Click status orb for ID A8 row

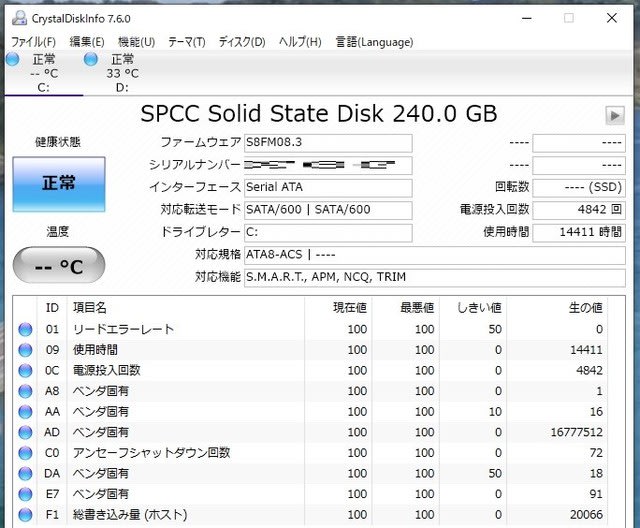coord(25,391)
